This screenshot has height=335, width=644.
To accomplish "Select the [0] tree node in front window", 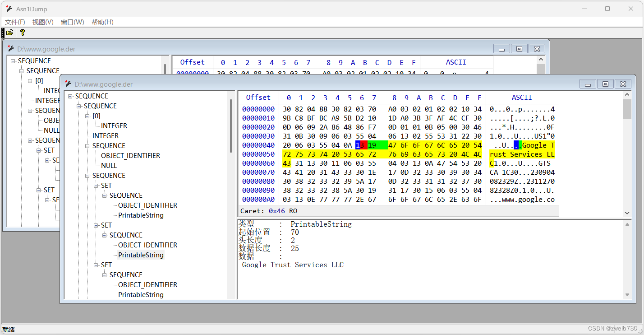I will point(96,116).
